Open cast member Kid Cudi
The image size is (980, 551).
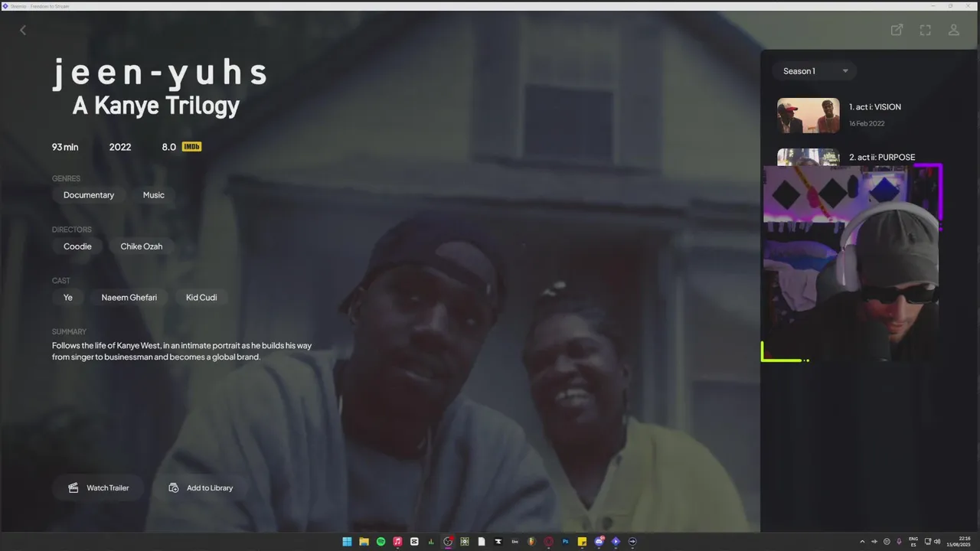201,298
